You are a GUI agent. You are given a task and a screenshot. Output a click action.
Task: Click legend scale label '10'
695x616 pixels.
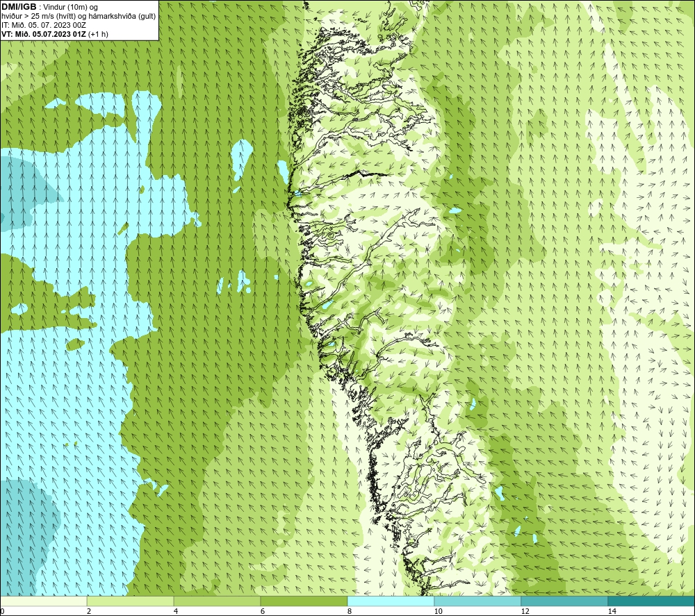[438, 611]
